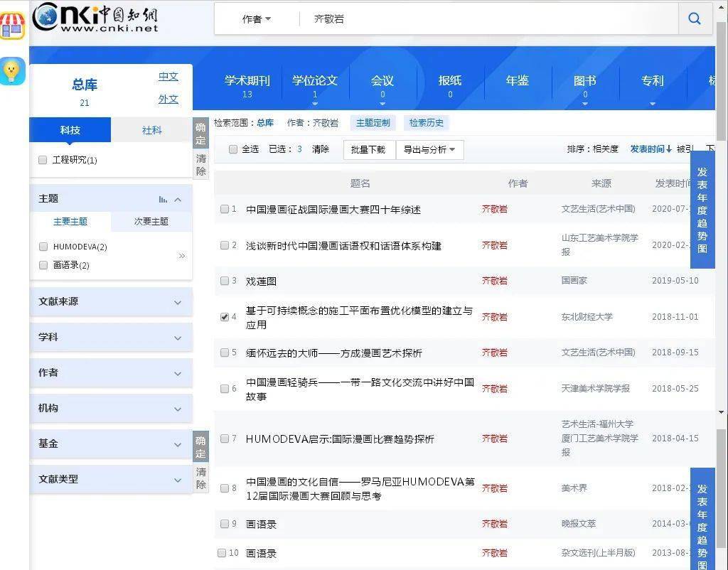This screenshot has height=570, width=728.
Task: Click the 批量下载 button
Action: (x=368, y=149)
